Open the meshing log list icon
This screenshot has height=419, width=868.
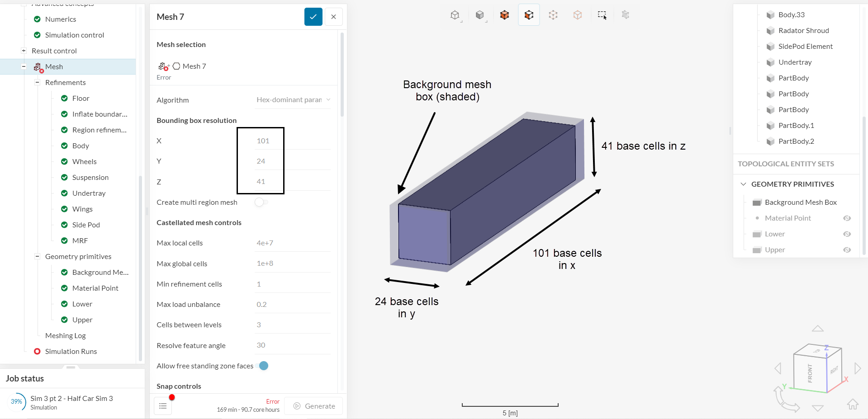(163, 406)
